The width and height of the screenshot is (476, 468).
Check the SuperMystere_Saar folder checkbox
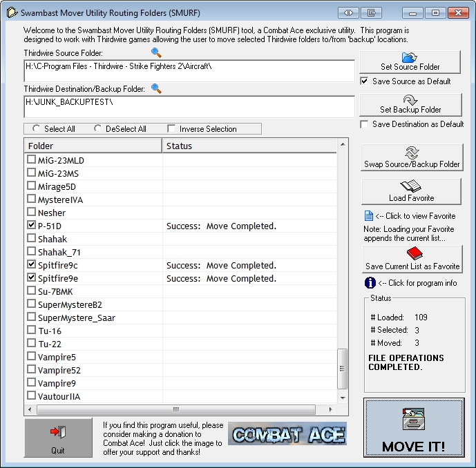tap(31, 317)
